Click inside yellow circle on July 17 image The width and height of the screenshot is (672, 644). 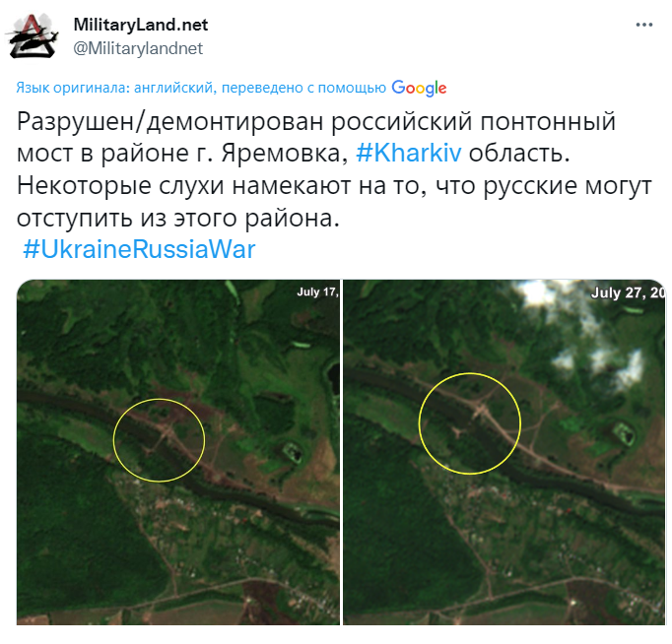pyautogui.click(x=159, y=440)
